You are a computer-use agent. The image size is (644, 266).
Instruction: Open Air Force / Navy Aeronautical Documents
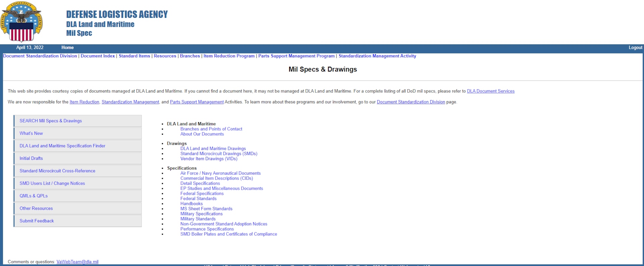(220, 173)
